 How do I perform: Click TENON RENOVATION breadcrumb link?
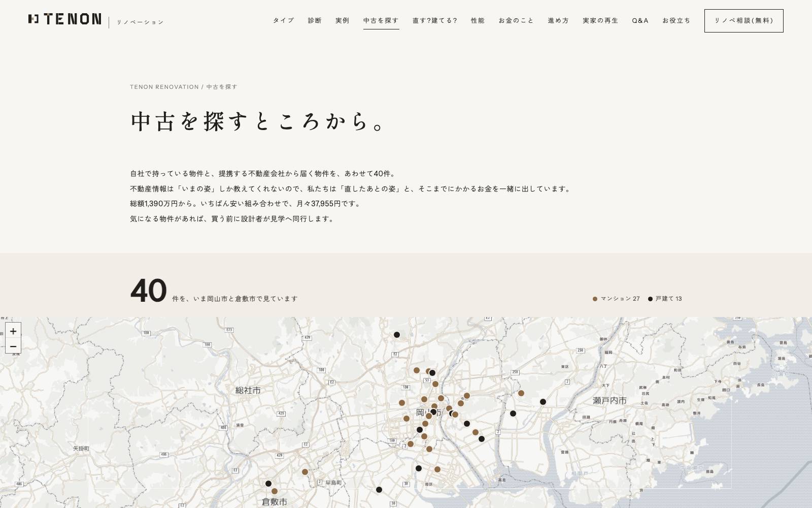[164, 87]
